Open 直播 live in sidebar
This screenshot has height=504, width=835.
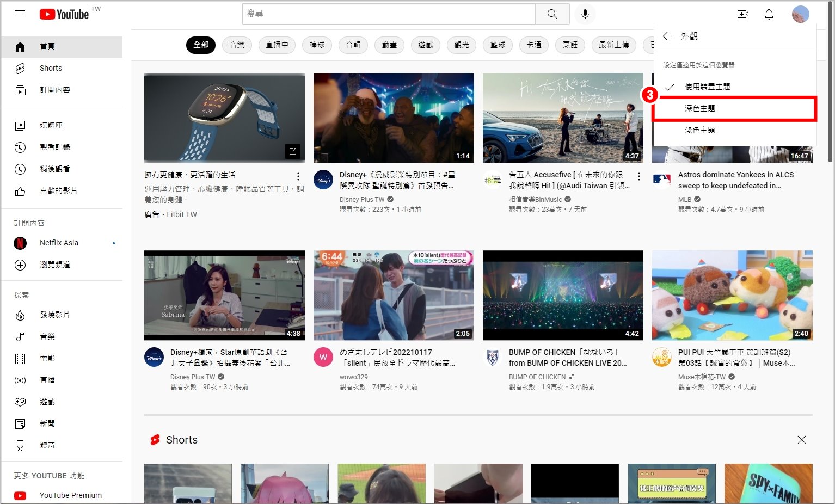pos(62,380)
